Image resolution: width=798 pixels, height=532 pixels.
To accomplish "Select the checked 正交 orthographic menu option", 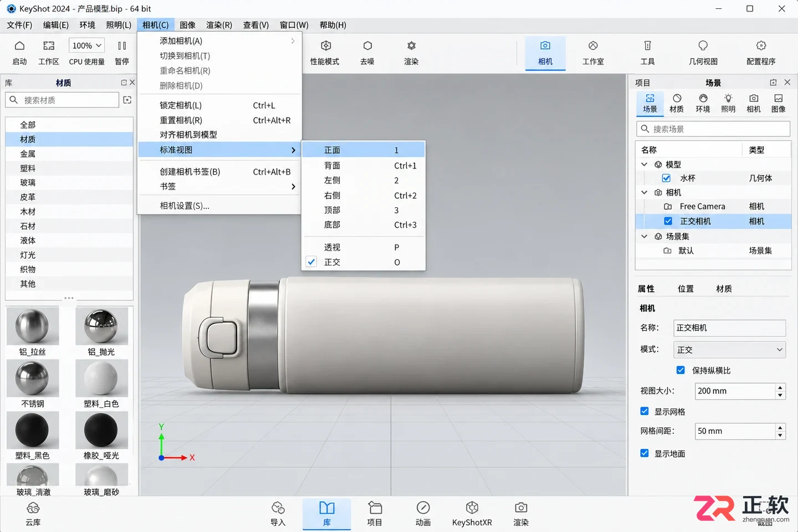I will click(364, 262).
